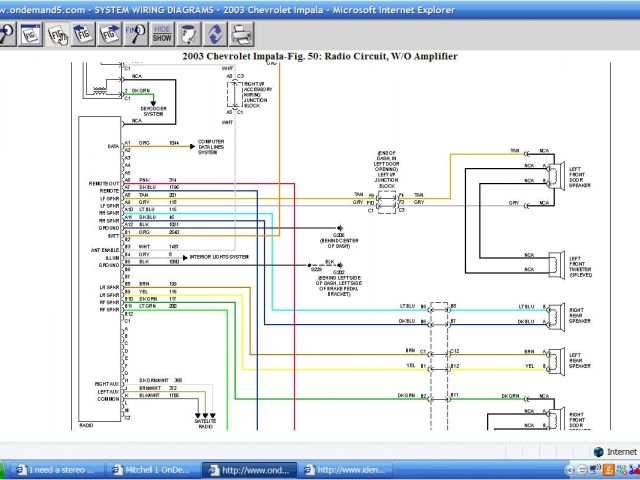Viewport: 640px width, 480px height.
Task: Go to next figure with right-arrow FIG icon
Action: tap(110, 33)
